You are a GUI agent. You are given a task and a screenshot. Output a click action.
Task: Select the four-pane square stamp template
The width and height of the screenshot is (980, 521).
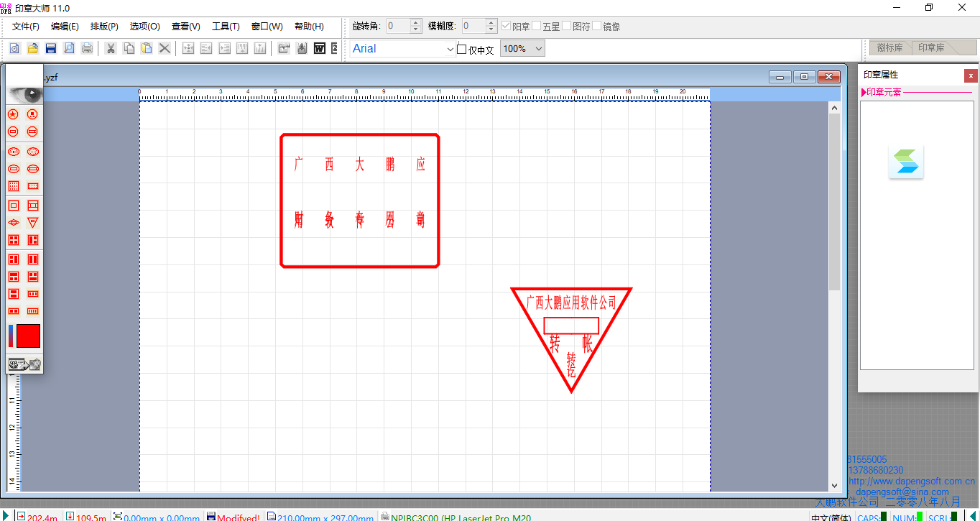13,240
